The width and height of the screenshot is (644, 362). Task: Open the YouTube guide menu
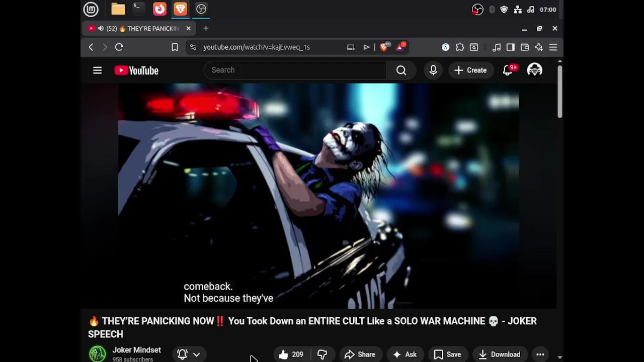click(98, 70)
